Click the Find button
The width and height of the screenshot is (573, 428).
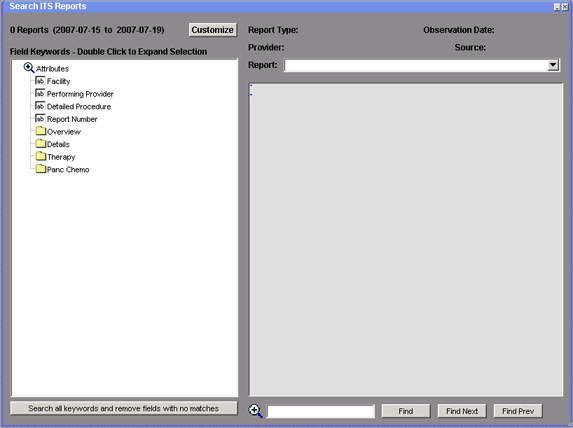click(x=406, y=411)
